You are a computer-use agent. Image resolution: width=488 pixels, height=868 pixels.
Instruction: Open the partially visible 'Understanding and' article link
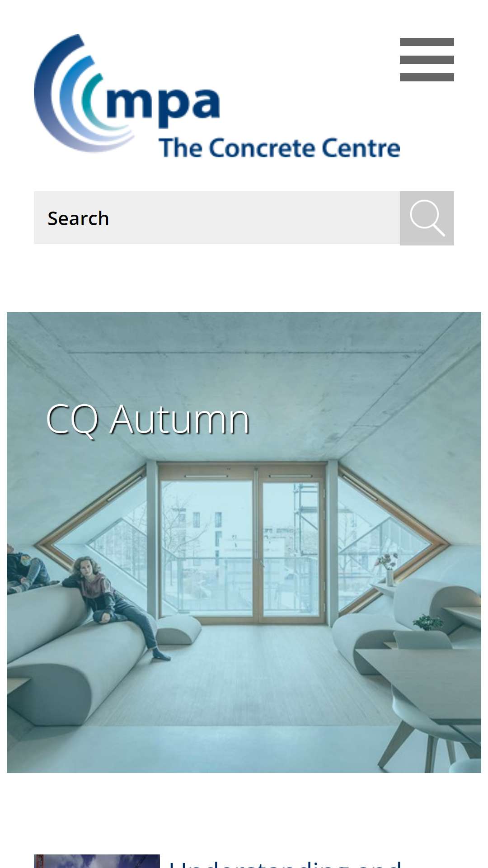pos(285,863)
